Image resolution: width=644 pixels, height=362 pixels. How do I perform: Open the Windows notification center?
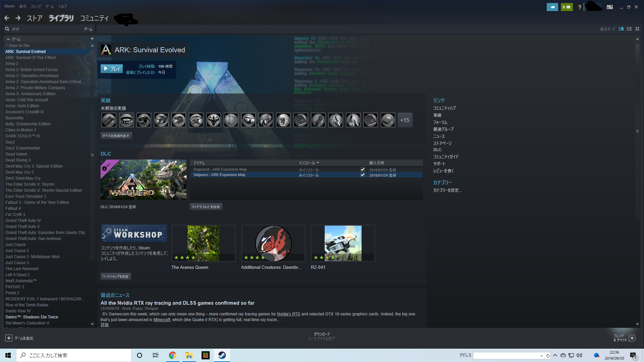tap(633, 356)
